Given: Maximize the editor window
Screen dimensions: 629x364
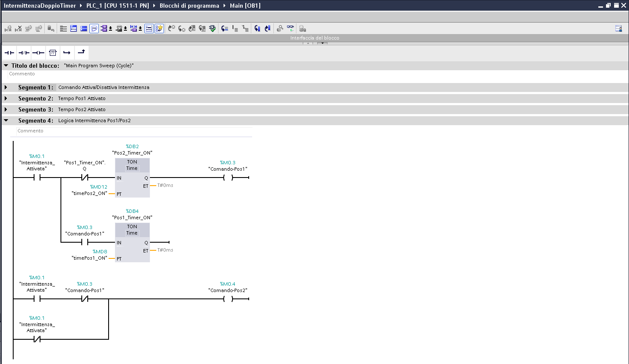Looking at the screenshot, I should [x=616, y=6].
